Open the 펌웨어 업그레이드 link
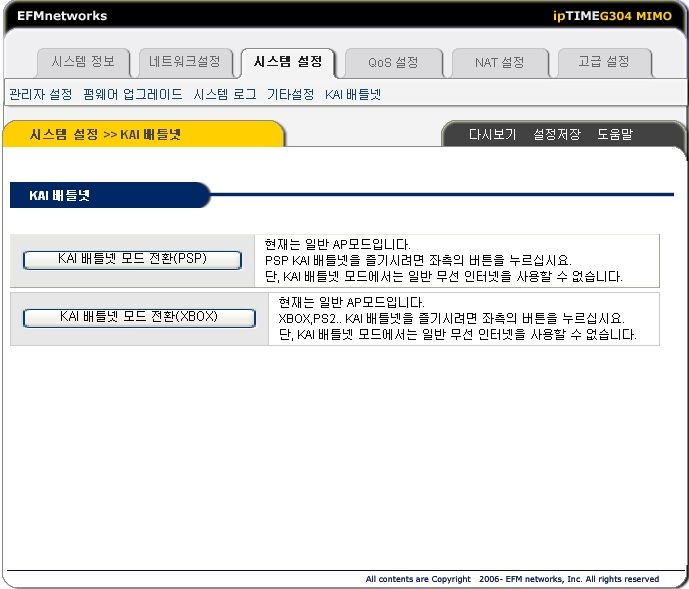This screenshot has width=689, height=589. pos(133,94)
